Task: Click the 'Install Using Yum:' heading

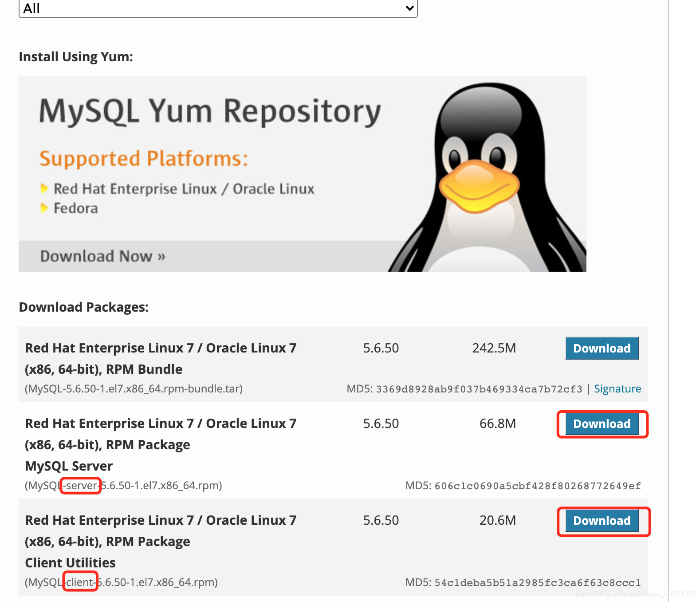Action: pos(76,57)
